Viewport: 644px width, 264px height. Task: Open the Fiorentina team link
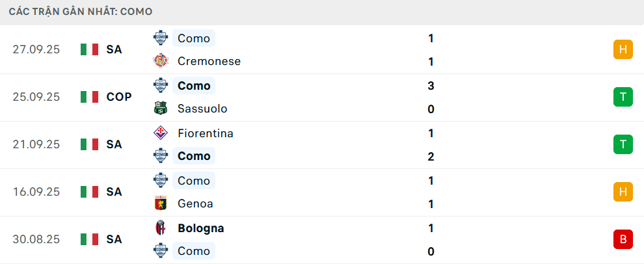pos(206,133)
